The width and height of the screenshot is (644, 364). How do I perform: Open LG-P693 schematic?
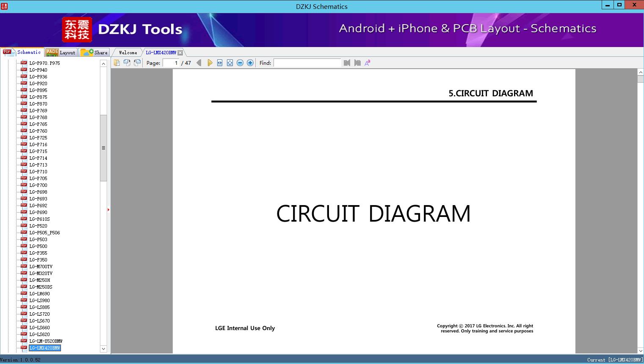[x=38, y=199]
